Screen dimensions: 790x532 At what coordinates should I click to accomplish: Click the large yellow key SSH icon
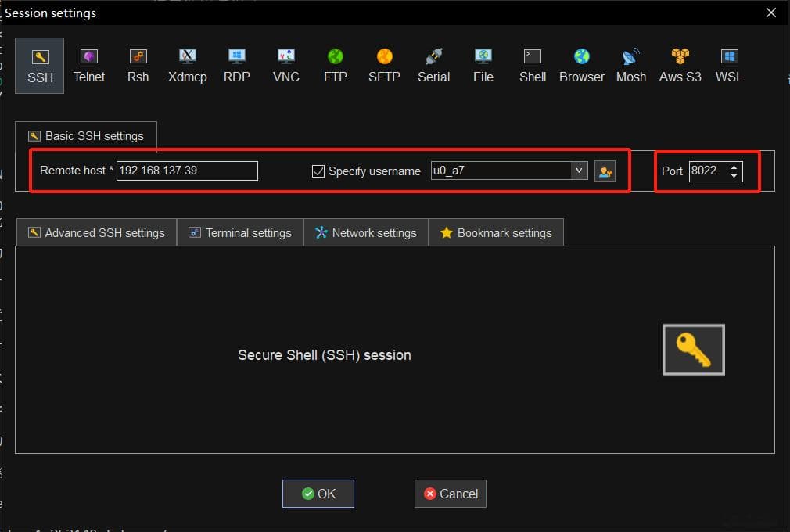click(694, 350)
